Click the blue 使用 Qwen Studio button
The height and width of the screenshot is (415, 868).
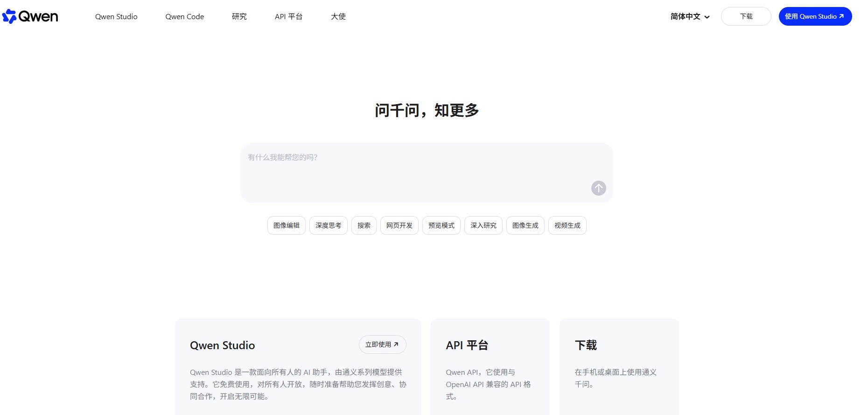[x=815, y=16]
